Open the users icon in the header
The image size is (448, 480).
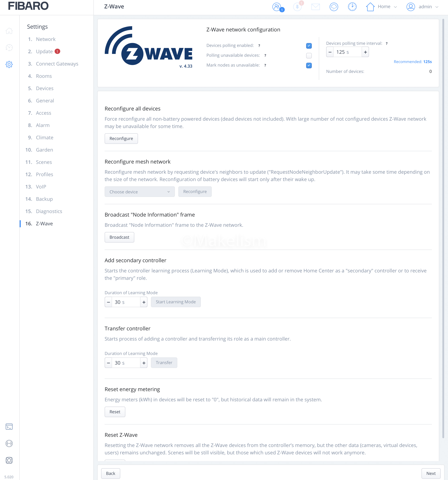click(x=277, y=7)
